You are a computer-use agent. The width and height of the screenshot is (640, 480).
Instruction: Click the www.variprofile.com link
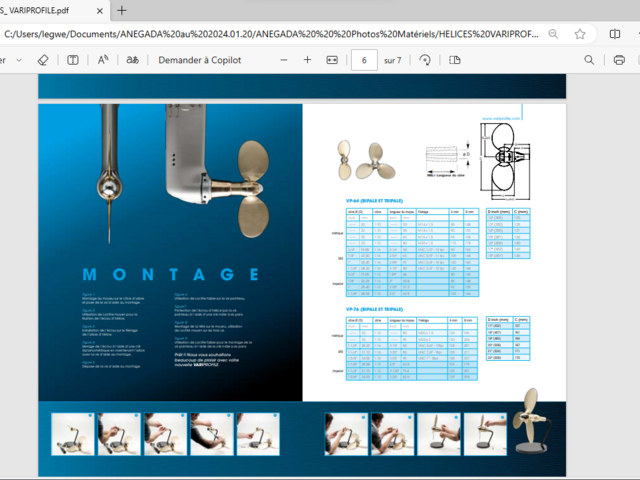pyautogui.click(x=501, y=118)
